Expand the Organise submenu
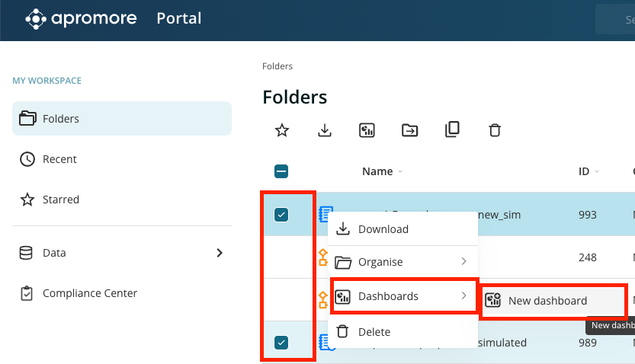635x364 pixels. pyautogui.click(x=402, y=262)
